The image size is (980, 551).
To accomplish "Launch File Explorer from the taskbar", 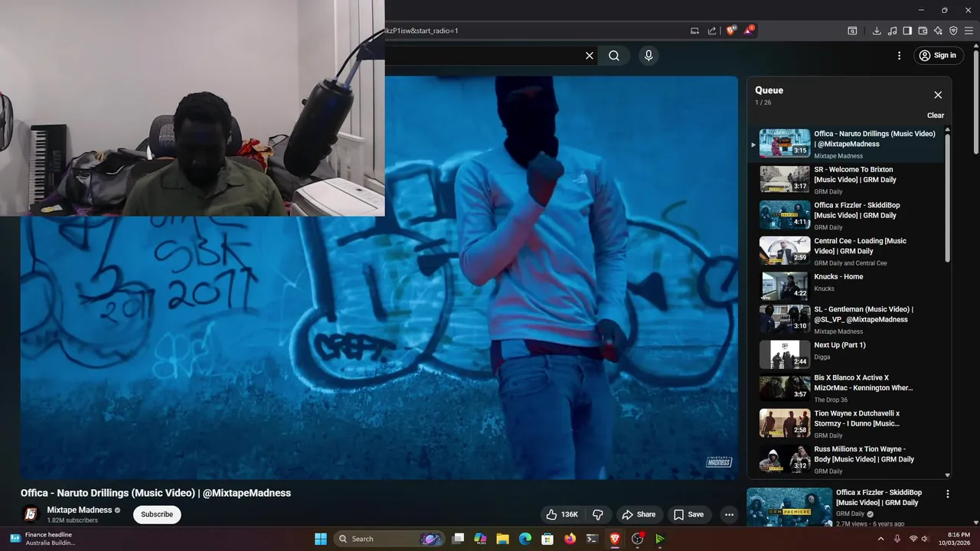I will 503,539.
